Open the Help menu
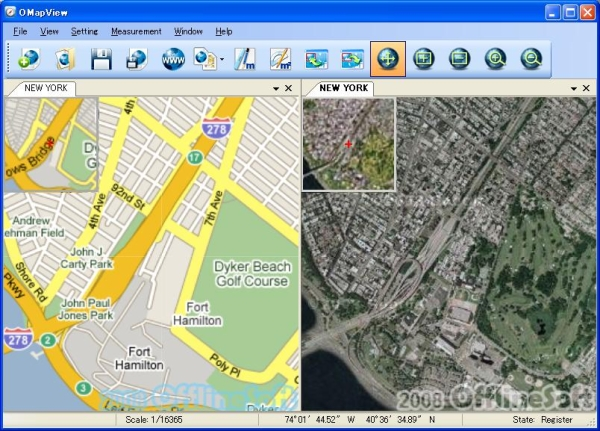 click(x=223, y=31)
